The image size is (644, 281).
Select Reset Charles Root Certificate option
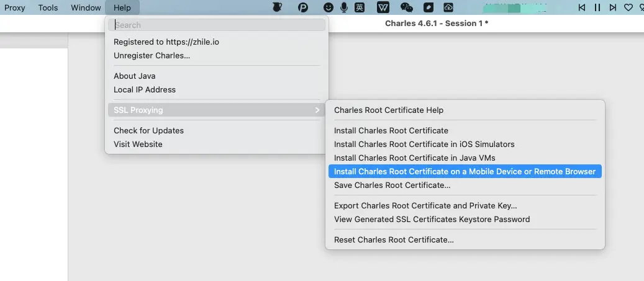click(x=394, y=239)
